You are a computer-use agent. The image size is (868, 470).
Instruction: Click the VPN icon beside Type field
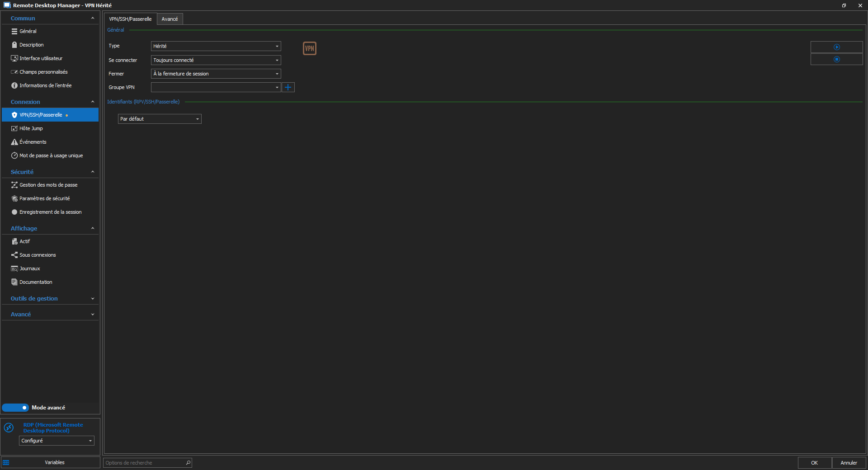point(309,48)
